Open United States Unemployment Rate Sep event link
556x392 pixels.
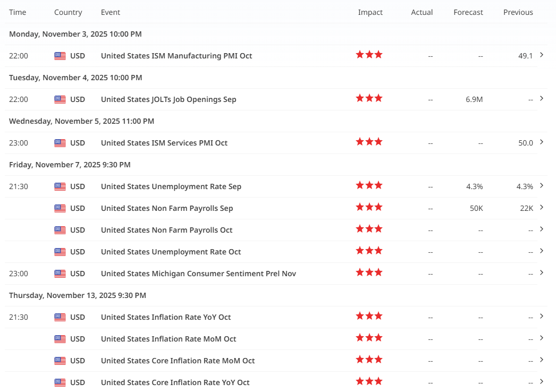171,186
